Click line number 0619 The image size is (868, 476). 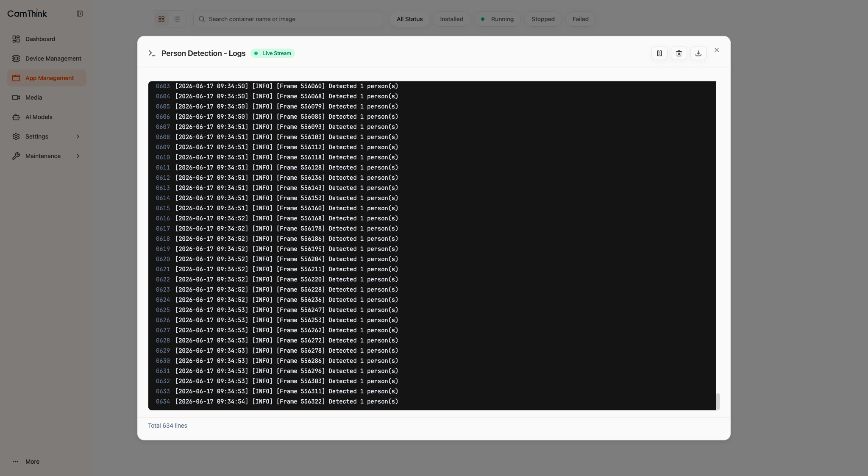(163, 249)
